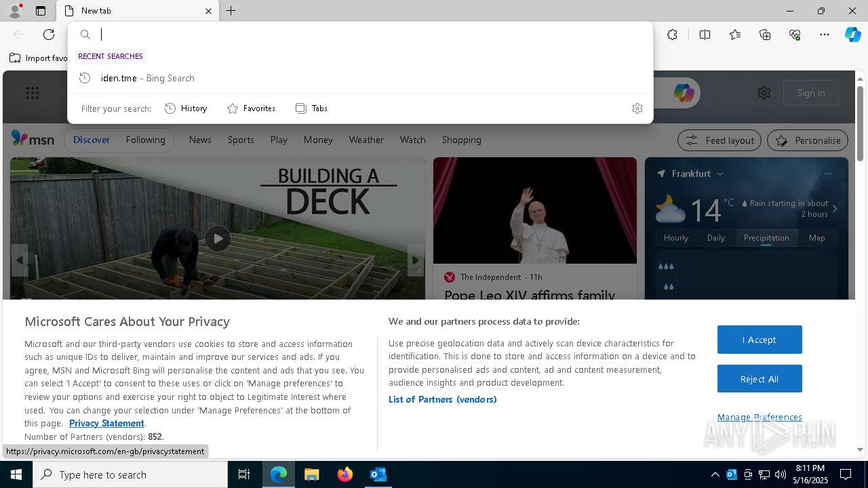
Task: Refresh the current page
Action: pyautogui.click(x=49, y=35)
